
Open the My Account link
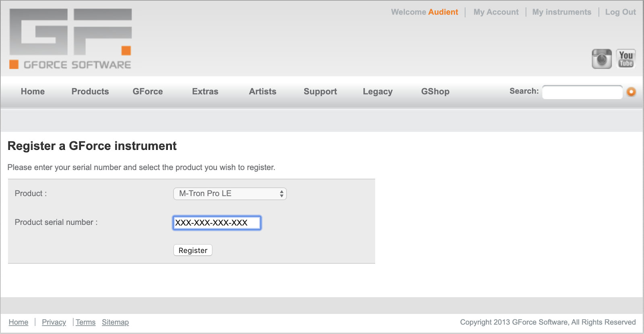coord(496,12)
